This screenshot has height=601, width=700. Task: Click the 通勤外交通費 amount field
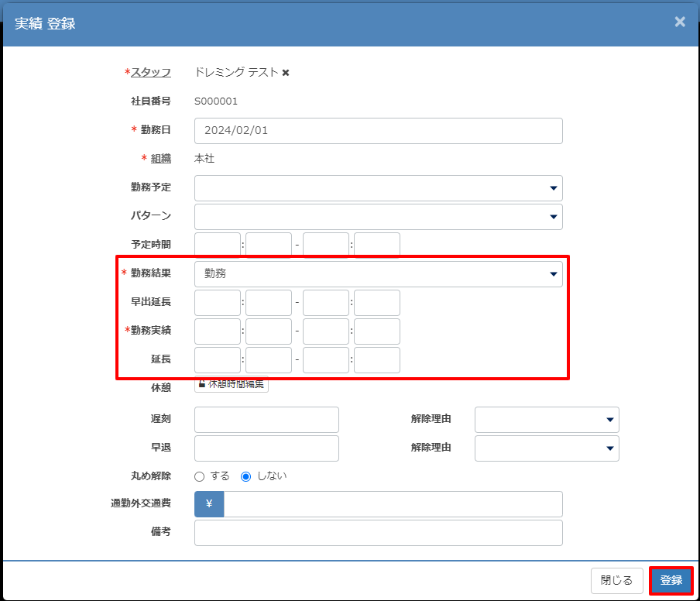click(x=393, y=503)
